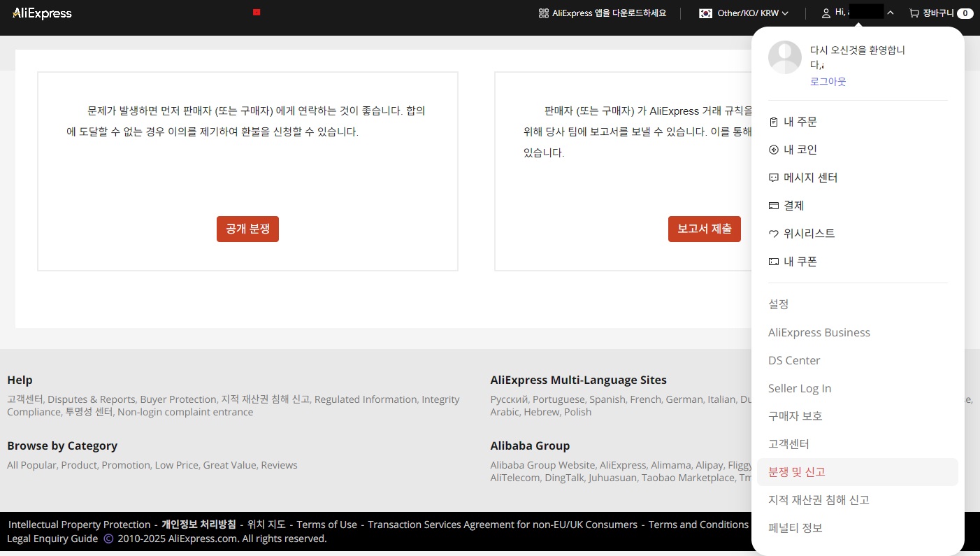Screen dimensions: 980x556
Task: Open 페널티 정보 menu entry
Action: (795, 528)
